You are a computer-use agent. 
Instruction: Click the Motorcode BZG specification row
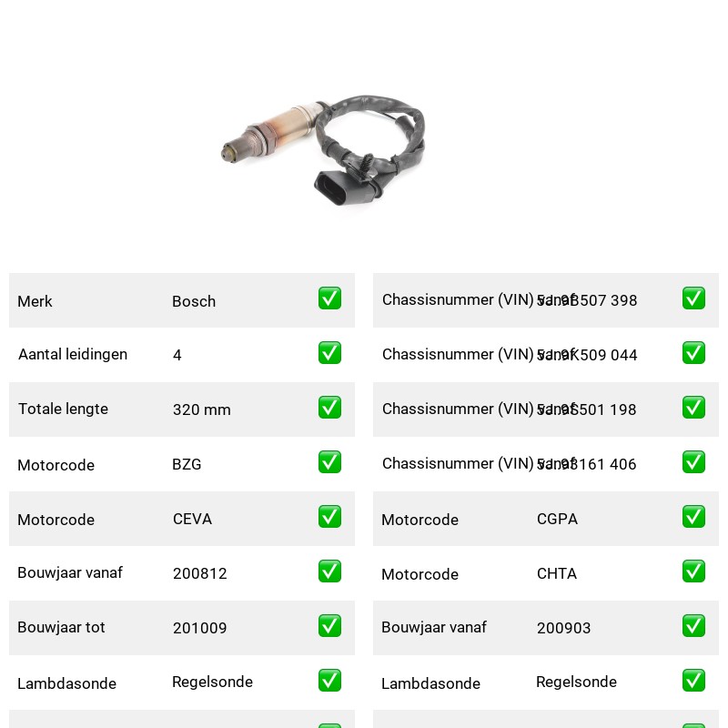182,464
